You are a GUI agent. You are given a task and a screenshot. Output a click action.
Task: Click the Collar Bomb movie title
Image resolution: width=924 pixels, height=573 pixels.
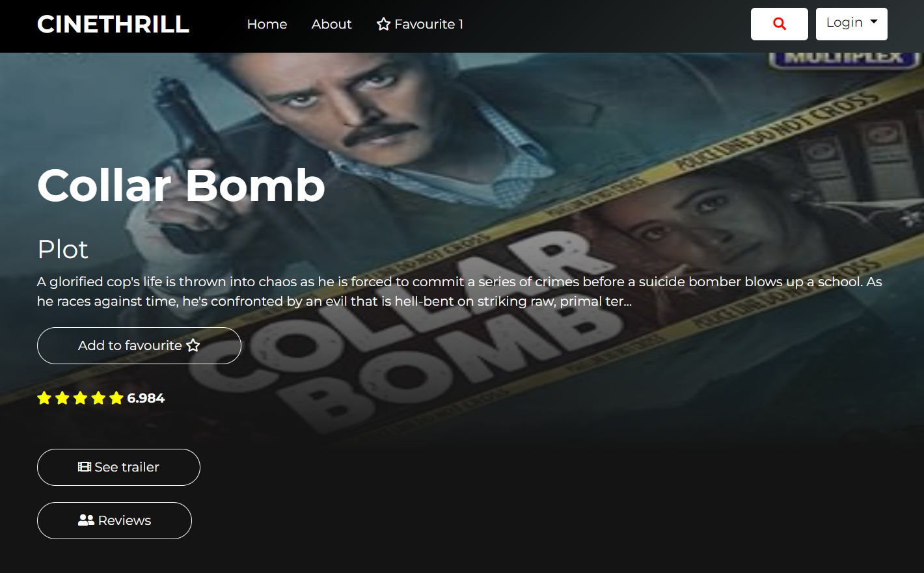pyautogui.click(x=181, y=185)
